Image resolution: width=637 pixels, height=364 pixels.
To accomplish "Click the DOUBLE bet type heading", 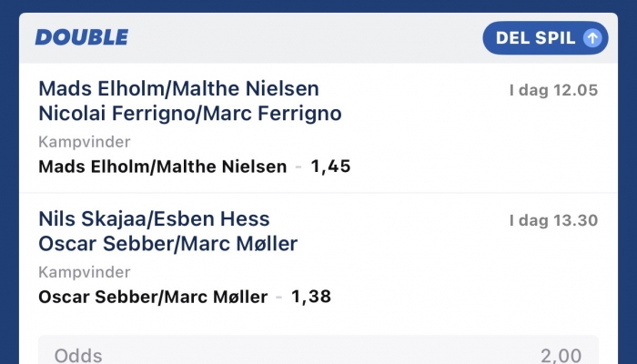I will pyautogui.click(x=82, y=38).
